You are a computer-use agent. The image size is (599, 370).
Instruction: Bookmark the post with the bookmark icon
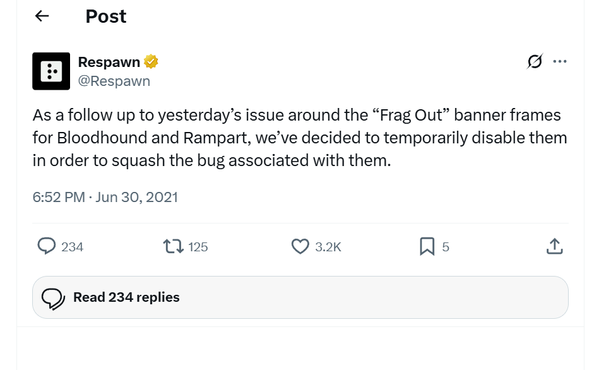point(427,246)
